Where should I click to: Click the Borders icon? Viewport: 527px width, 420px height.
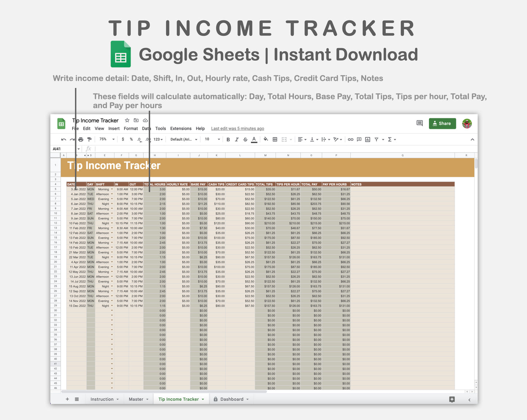coord(275,139)
